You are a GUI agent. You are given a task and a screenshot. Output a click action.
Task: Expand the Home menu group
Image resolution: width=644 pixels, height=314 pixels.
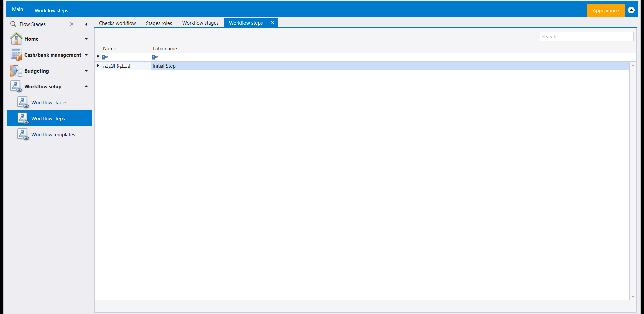pyautogui.click(x=86, y=39)
